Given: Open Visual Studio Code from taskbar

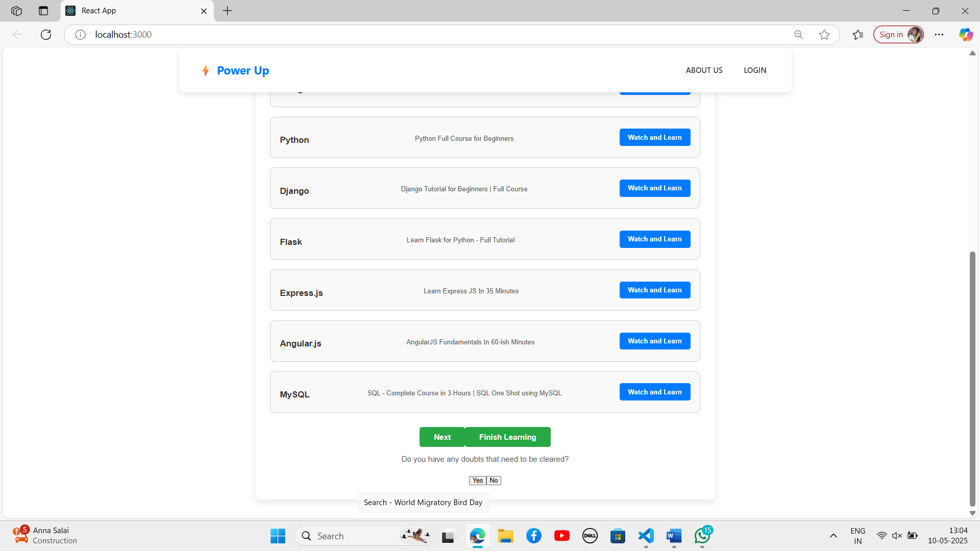Looking at the screenshot, I should point(646,536).
